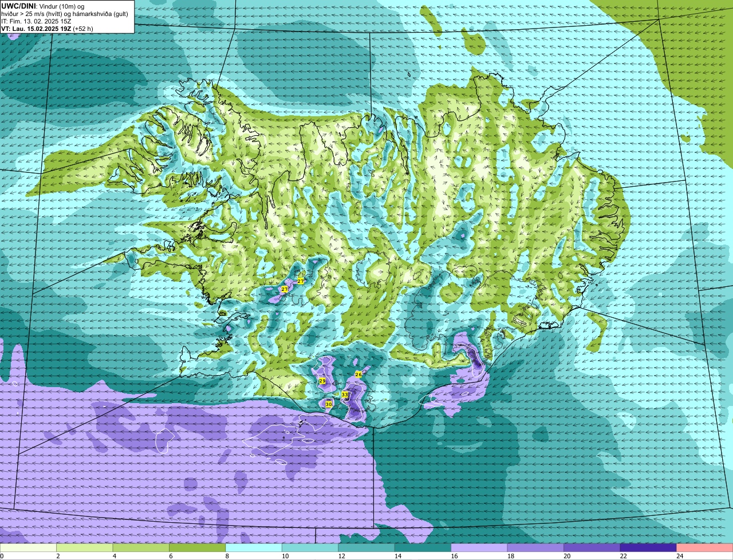
Task: Click the pink above-24 m/s legend swatch
Action: (x=705, y=547)
